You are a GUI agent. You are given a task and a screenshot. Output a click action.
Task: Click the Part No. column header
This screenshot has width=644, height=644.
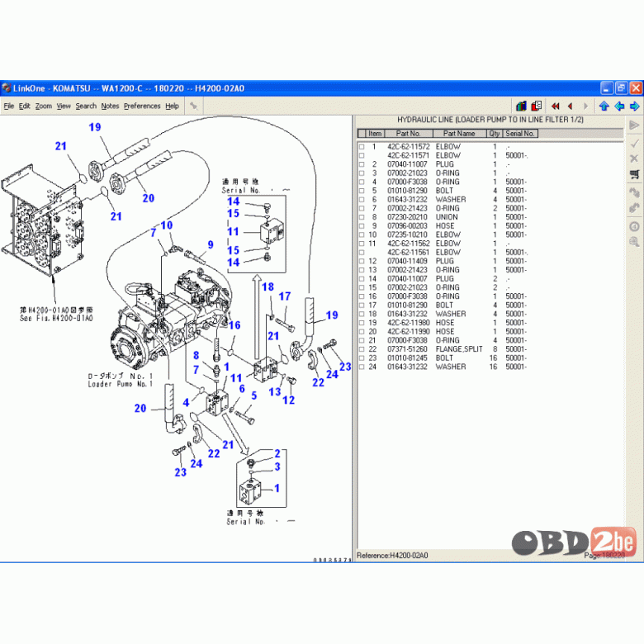[408, 134]
